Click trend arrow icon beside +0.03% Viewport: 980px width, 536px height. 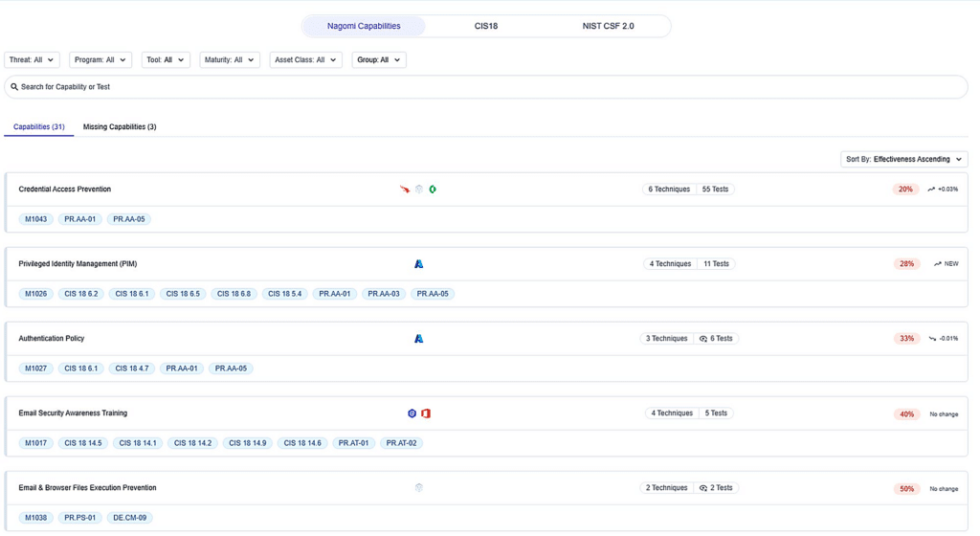(x=931, y=190)
